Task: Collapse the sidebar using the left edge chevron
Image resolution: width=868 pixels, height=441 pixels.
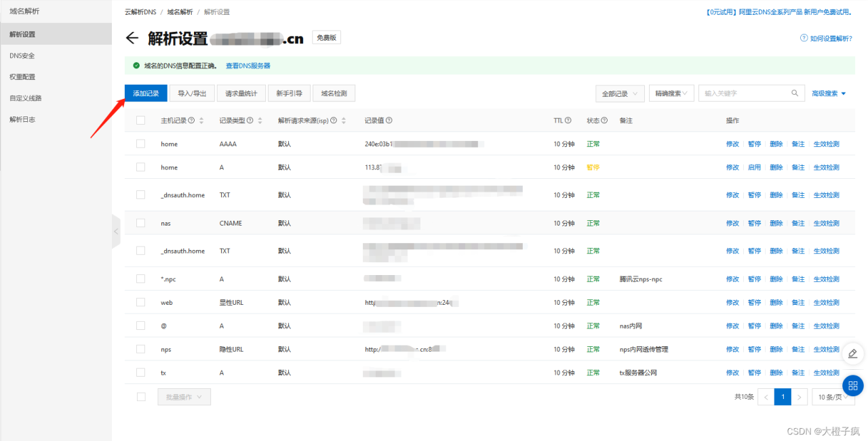Action: click(x=115, y=230)
